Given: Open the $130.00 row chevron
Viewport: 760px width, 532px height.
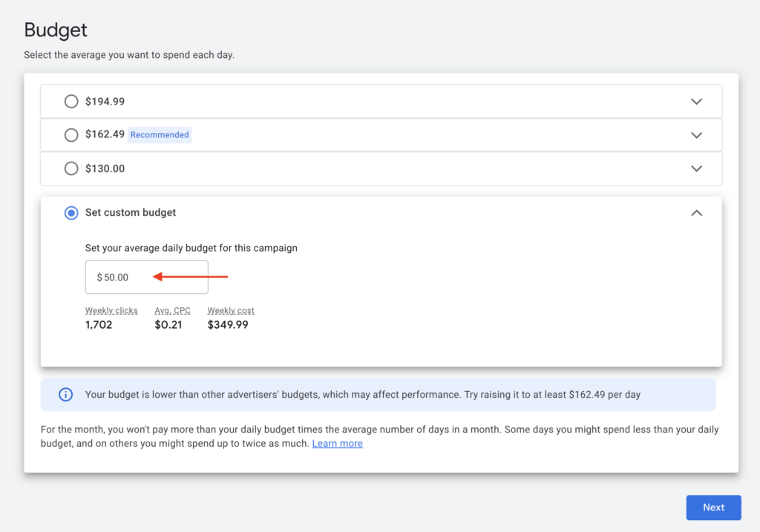Looking at the screenshot, I should click(696, 168).
